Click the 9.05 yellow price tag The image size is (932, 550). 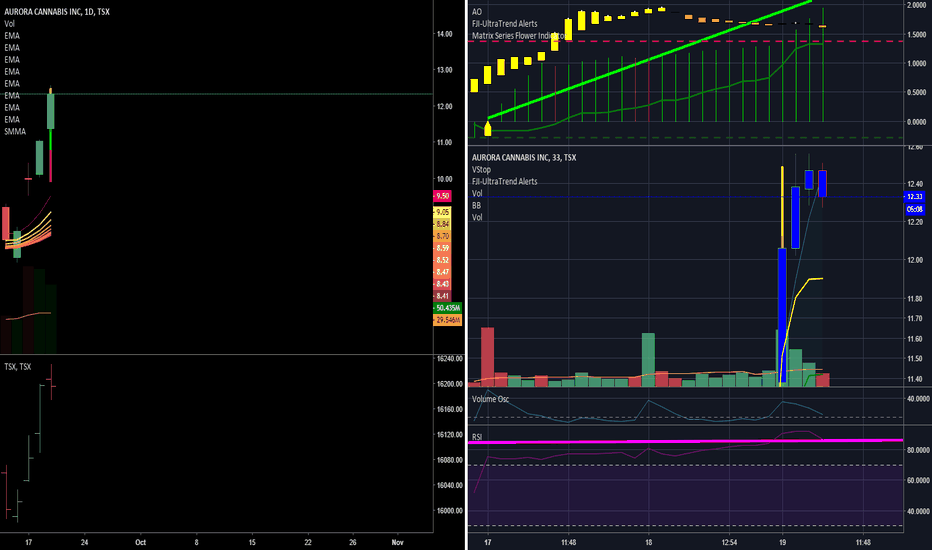(x=442, y=212)
